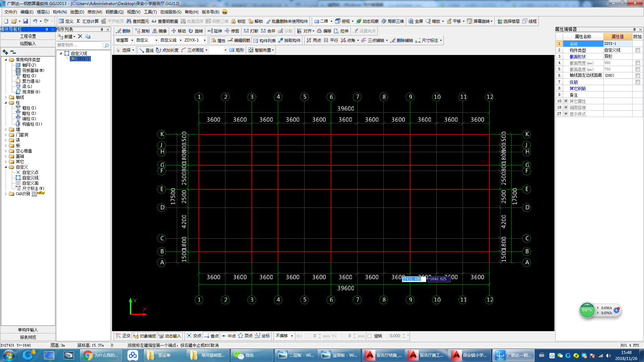The height and width of the screenshot is (362, 644).
Task: Click the Undo arrow icon
Action: [35, 21]
